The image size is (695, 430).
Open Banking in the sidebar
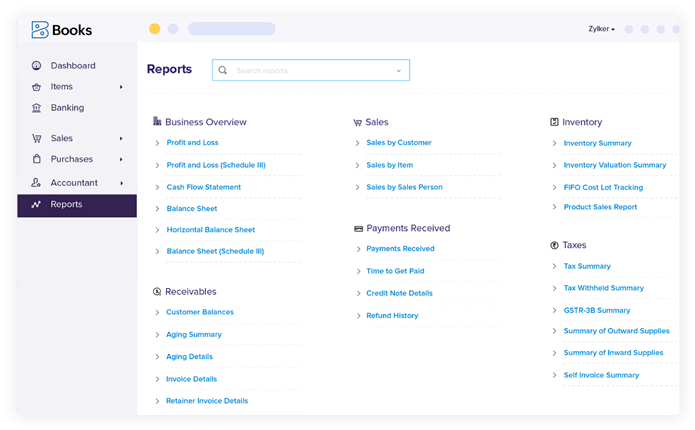tap(67, 108)
